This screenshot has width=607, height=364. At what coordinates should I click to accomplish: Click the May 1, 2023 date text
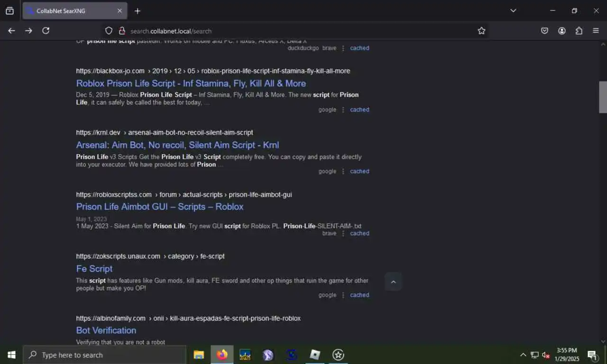coord(92,219)
